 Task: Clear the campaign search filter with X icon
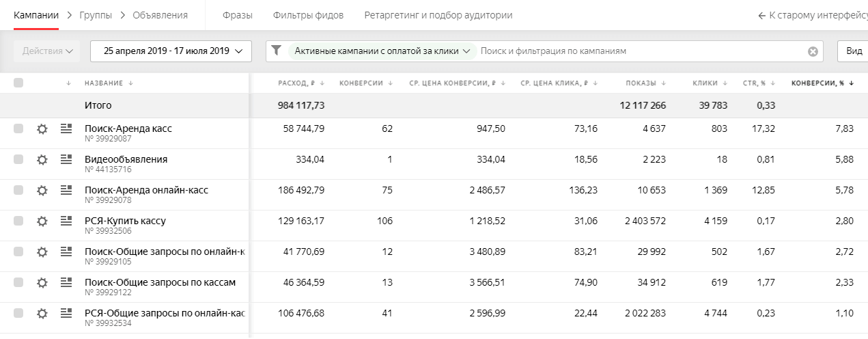click(x=813, y=51)
